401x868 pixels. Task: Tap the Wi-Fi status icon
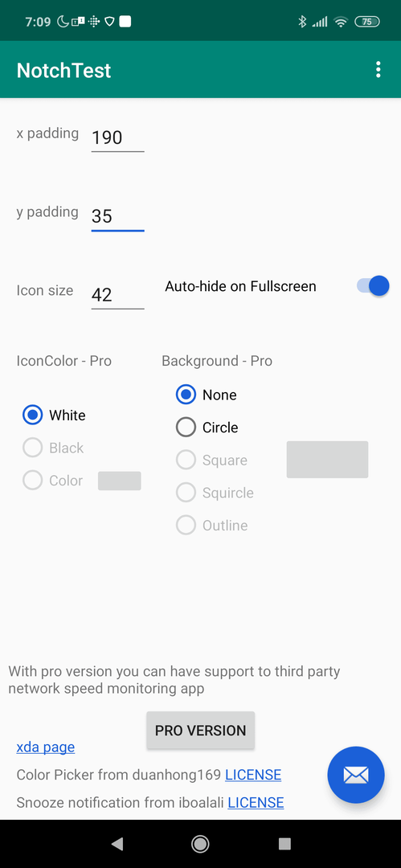click(342, 22)
